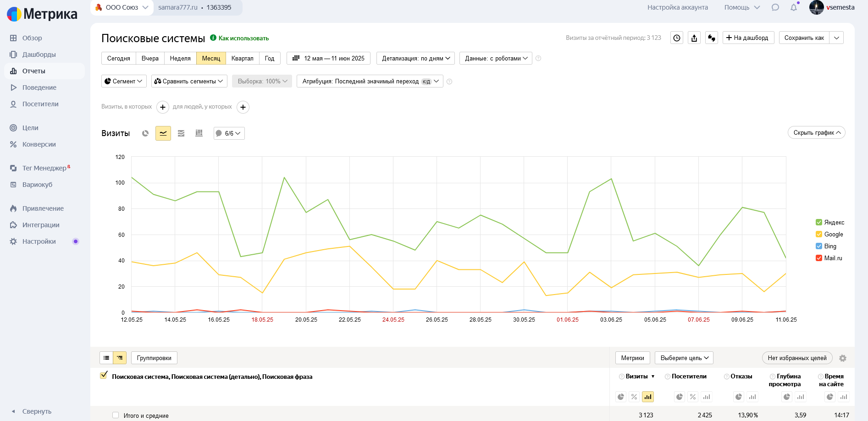
Task: Click the clock scheduled report icon
Action: 677,38
